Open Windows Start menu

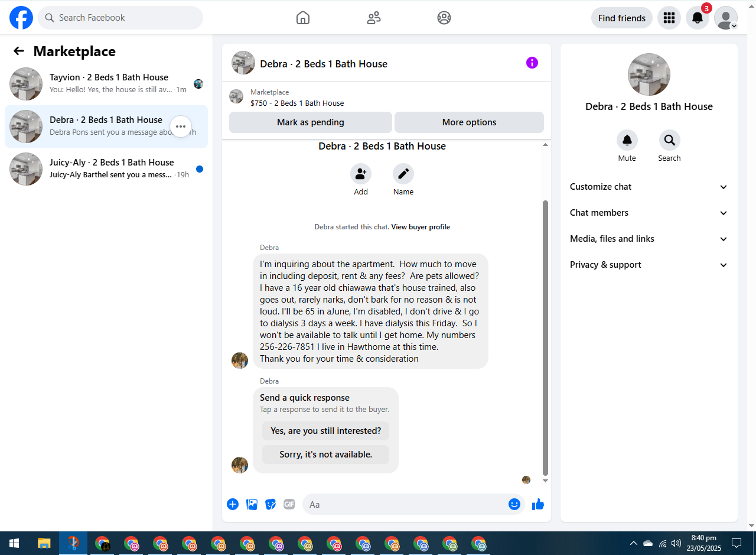pyautogui.click(x=14, y=543)
